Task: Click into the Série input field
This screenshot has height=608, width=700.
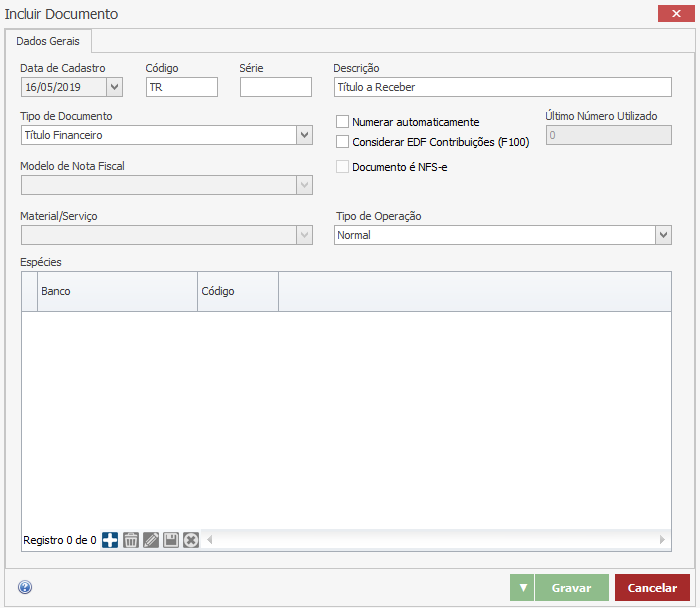Action: point(276,87)
